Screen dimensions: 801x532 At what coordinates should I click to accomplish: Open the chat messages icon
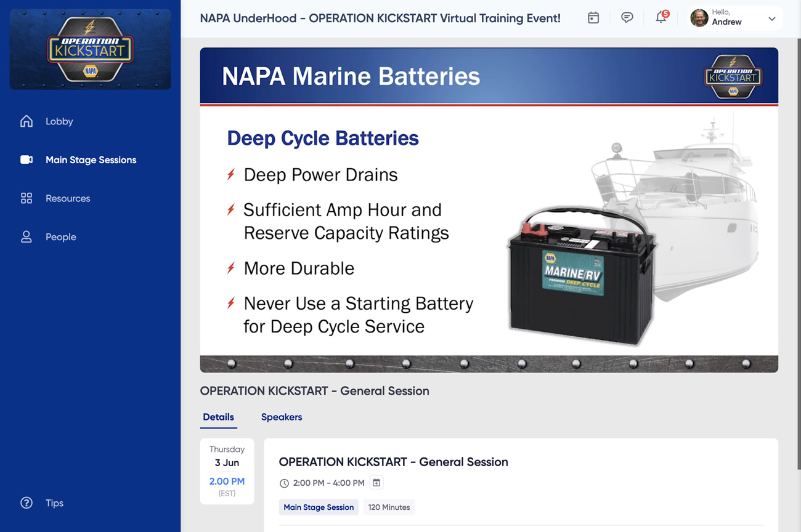point(627,18)
